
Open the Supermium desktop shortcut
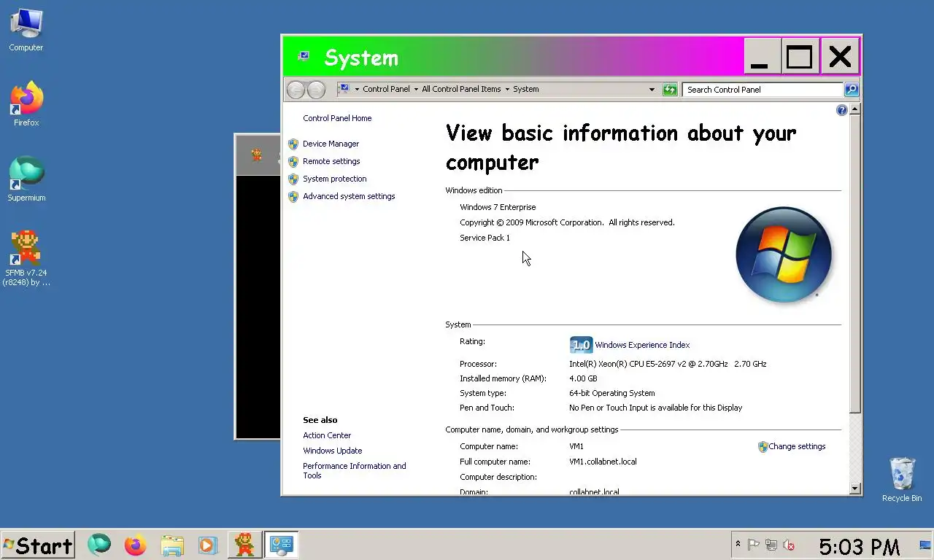tap(26, 179)
